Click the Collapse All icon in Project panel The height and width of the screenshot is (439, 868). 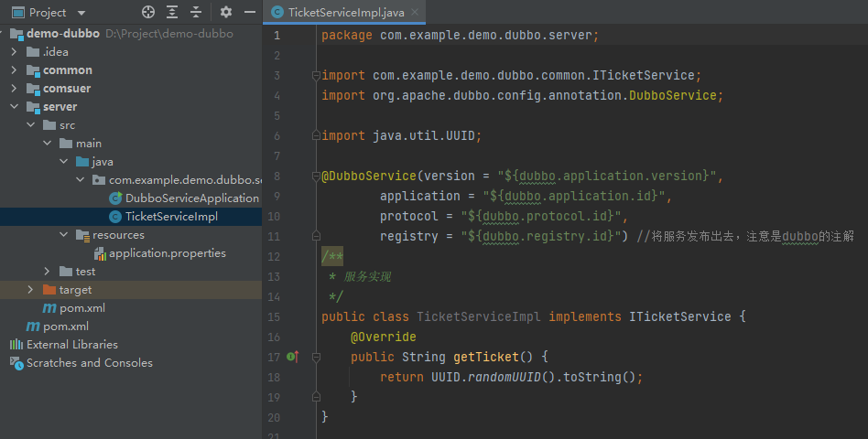[x=196, y=12]
